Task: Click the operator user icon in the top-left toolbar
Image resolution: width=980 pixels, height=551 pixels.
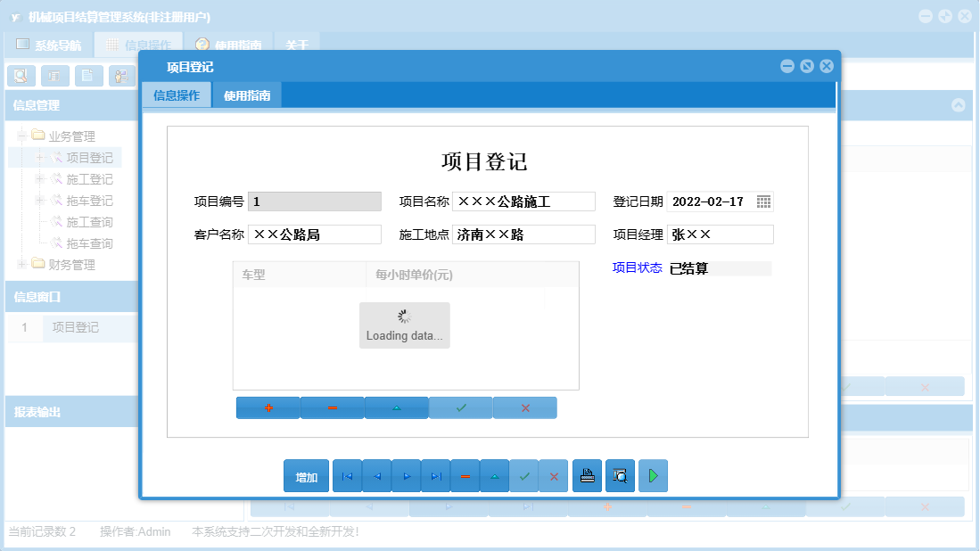Action: point(119,76)
